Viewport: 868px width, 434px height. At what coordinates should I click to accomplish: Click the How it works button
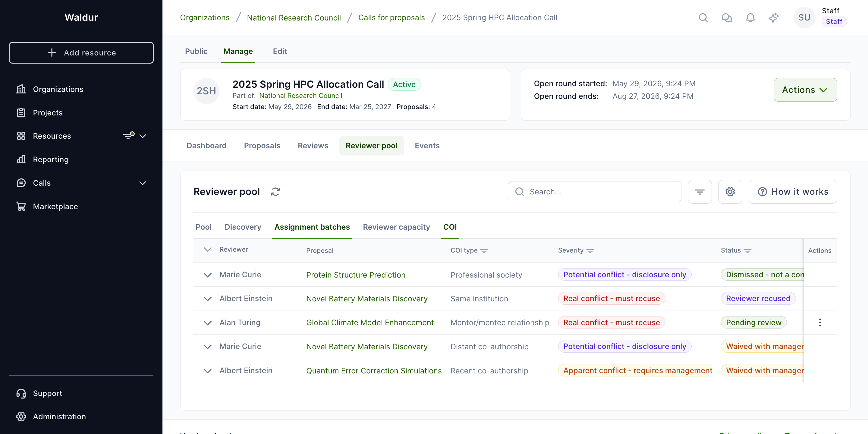tap(793, 192)
